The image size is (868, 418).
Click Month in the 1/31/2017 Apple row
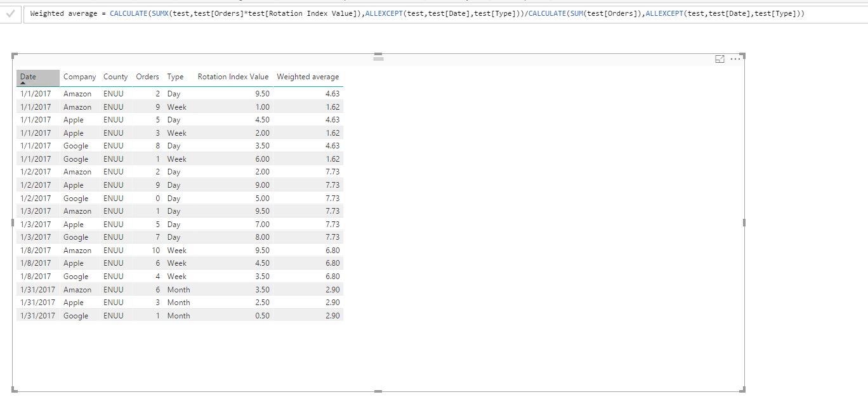(179, 303)
